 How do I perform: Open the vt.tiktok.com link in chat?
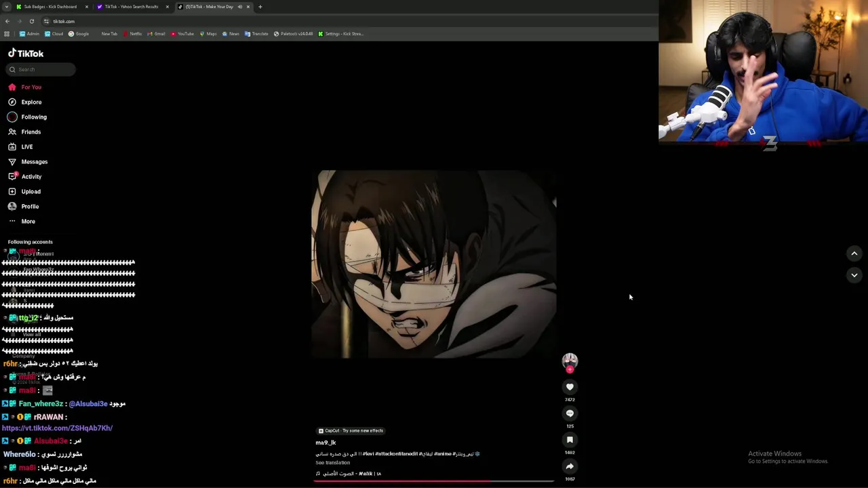coord(57,428)
